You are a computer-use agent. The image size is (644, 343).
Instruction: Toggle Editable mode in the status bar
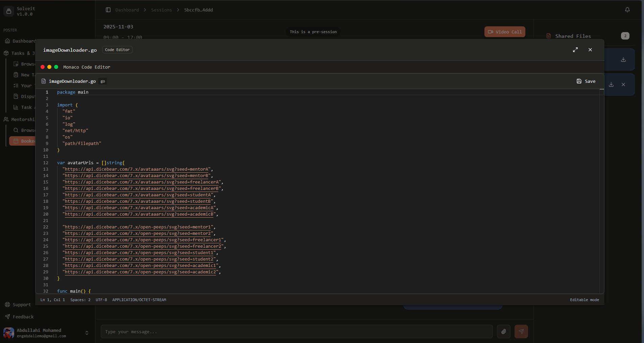(584, 300)
